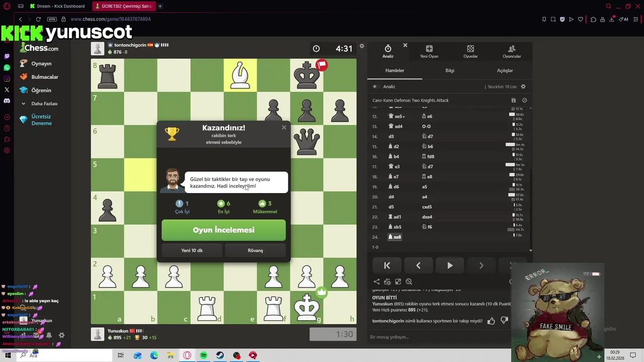Switch to Stream - Kick Dashboard browser tab
This screenshot has width=644, height=362.
coord(57,7)
